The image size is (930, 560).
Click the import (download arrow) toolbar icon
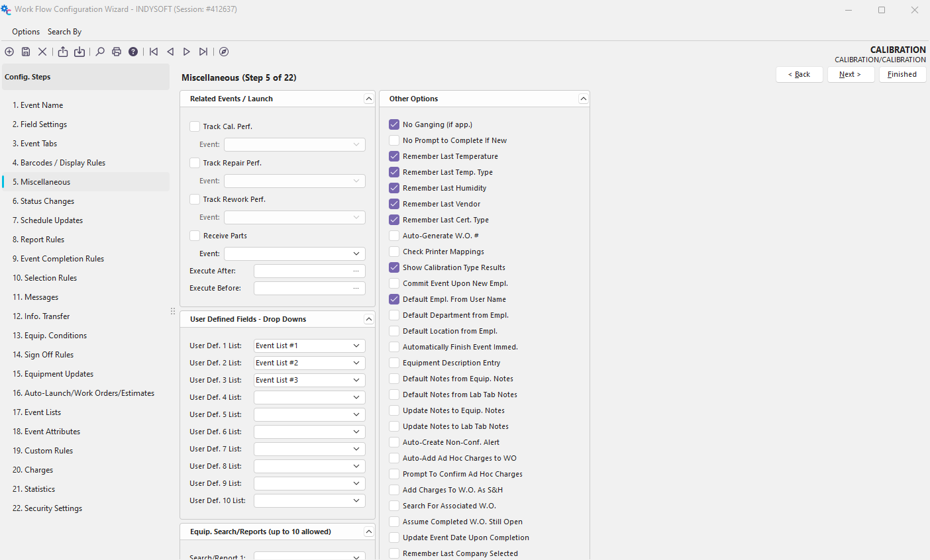click(79, 52)
